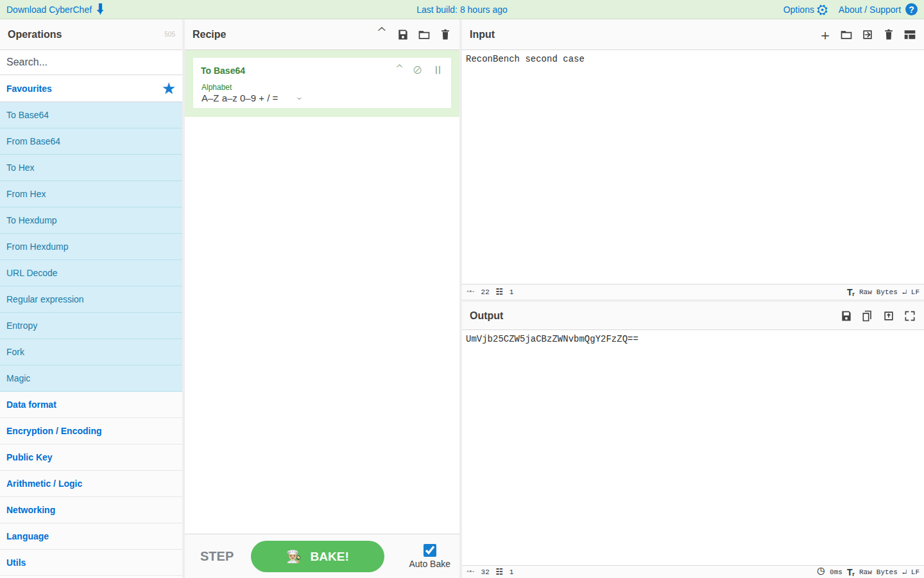Click the About / Support question mark icon
This screenshot has height=578, width=924.
tap(911, 10)
